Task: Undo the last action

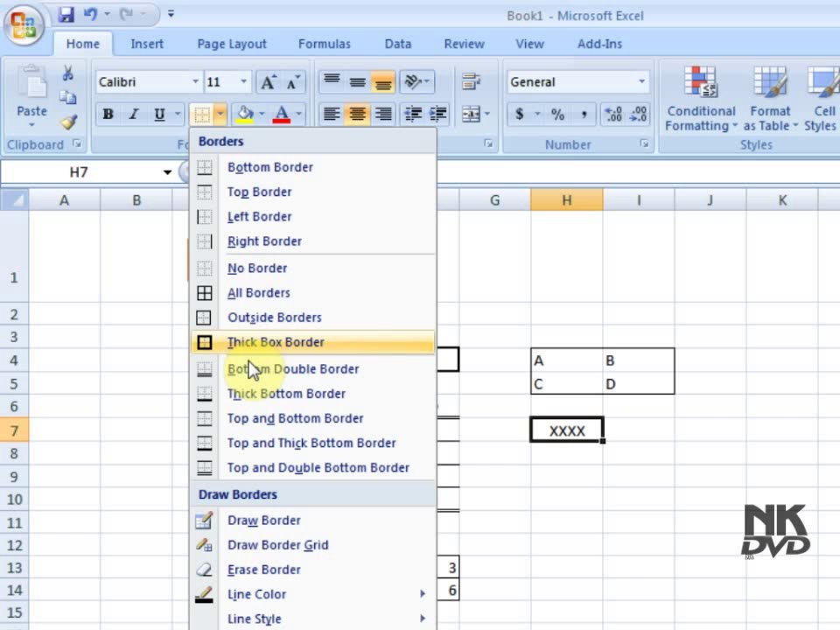Action: point(90,15)
